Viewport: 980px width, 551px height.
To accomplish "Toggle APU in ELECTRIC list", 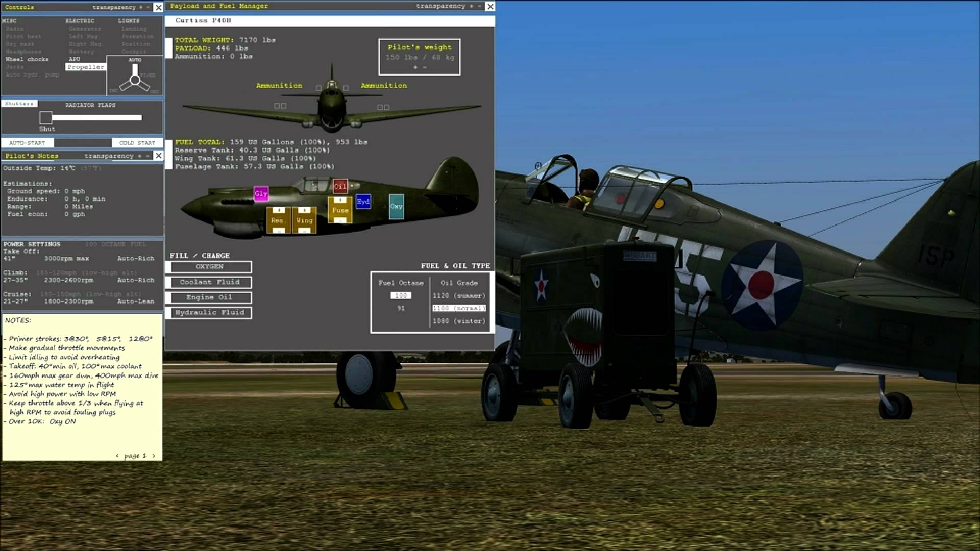I will tap(75, 59).
